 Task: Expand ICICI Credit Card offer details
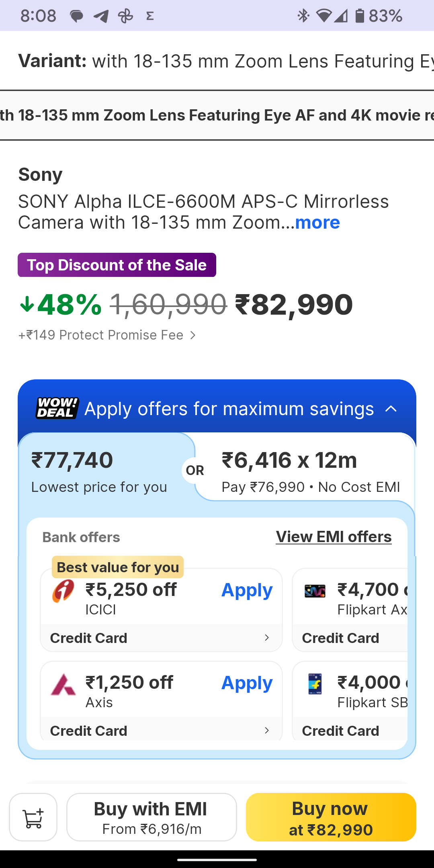pos(266,638)
